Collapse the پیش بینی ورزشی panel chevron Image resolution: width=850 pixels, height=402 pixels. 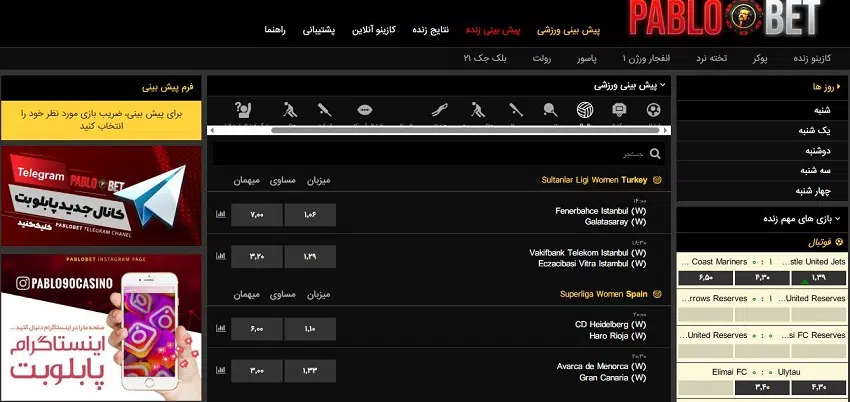tap(663, 86)
